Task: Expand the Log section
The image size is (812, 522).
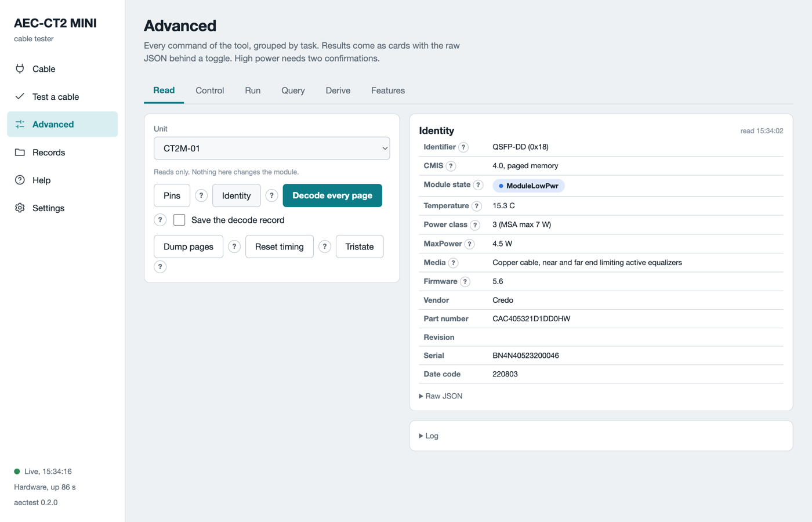Action: (x=429, y=436)
